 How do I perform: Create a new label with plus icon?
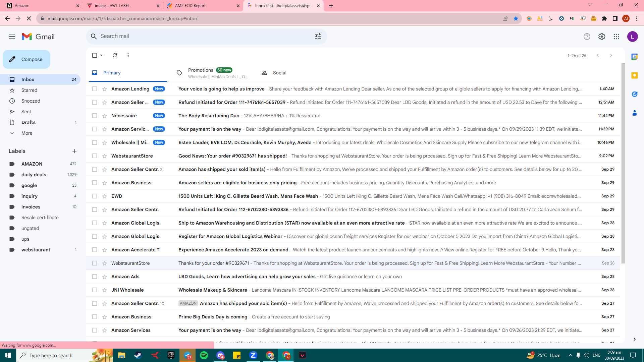click(74, 151)
